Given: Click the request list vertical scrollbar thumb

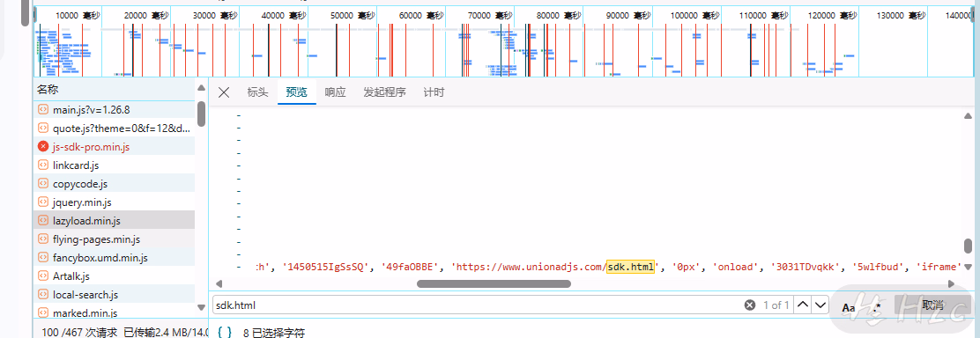Looking at the screenshot, I should click(201, 114).
